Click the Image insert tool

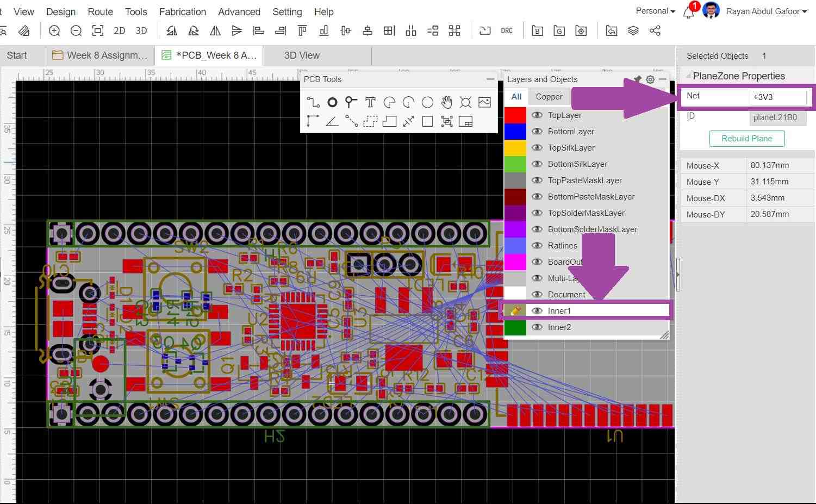[x=484, y=102]
